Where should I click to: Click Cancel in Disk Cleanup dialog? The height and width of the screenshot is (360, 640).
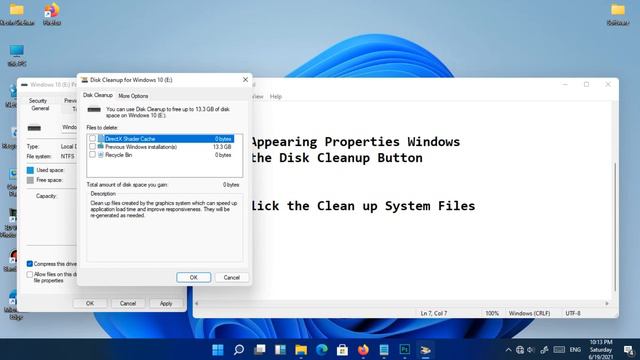click(x=231, y=277)
